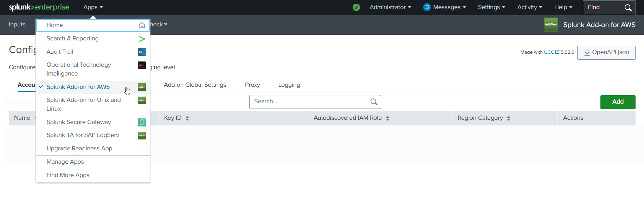Click the magnifier icon in the table search box
This screenshot has height=209, width=644.
[374, 102]
